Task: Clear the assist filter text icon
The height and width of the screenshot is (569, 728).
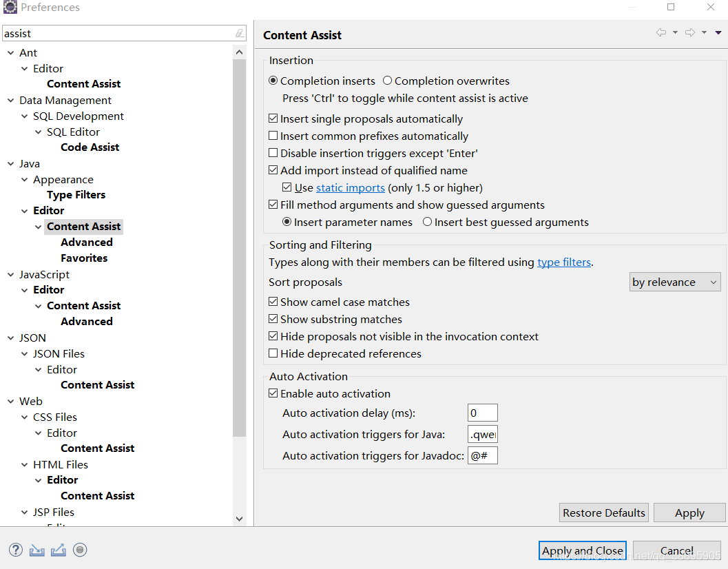Action: 240,34
